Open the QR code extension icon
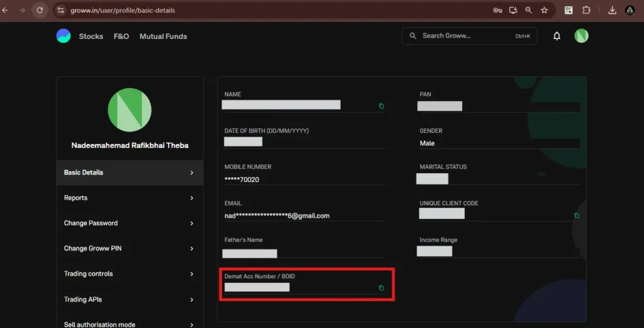Image resolution: width=644 pixels, height=328 pixels. point(569,10)
